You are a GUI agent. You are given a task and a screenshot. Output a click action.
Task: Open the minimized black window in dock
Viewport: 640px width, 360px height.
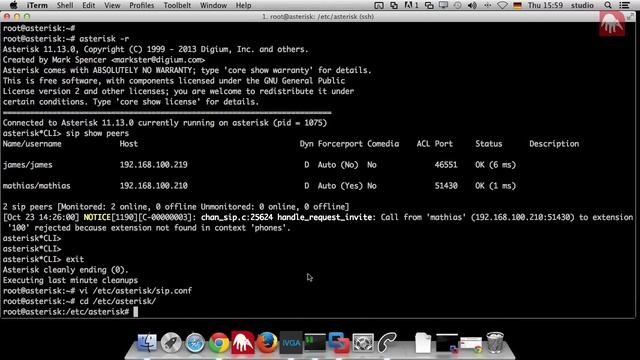tap(447, 342)
